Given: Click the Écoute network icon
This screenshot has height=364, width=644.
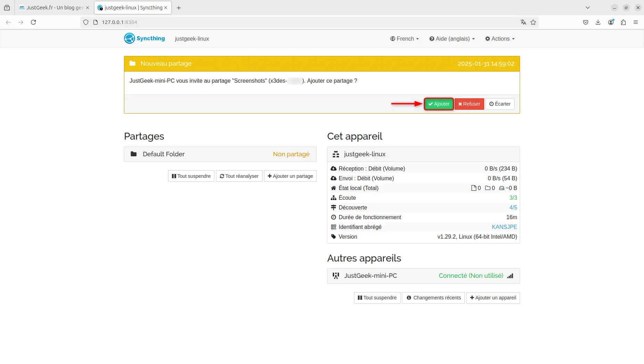Looking at the screenshot, I should click(x=333, y=198).
